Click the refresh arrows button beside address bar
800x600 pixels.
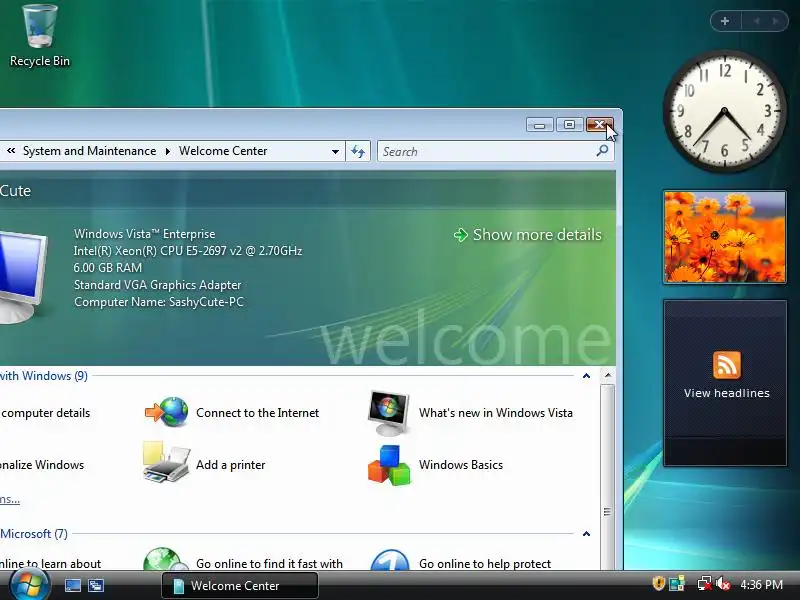[x=358, y=151]
